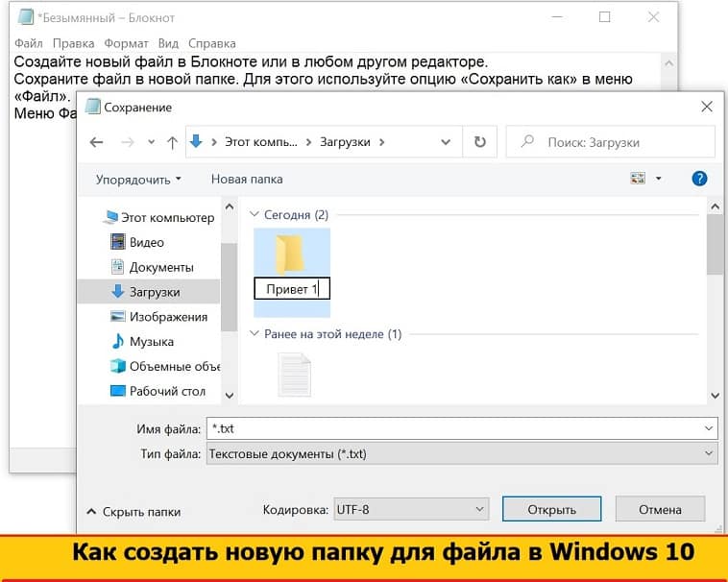728x582 pixels.
Task: Click the first text line in Notepad
Action: (251, 61)
